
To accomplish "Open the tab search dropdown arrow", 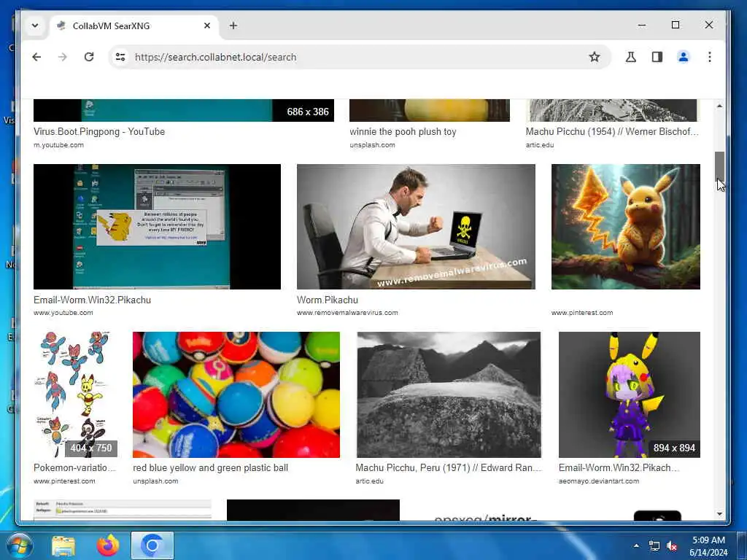I will [x=35, y=26].
